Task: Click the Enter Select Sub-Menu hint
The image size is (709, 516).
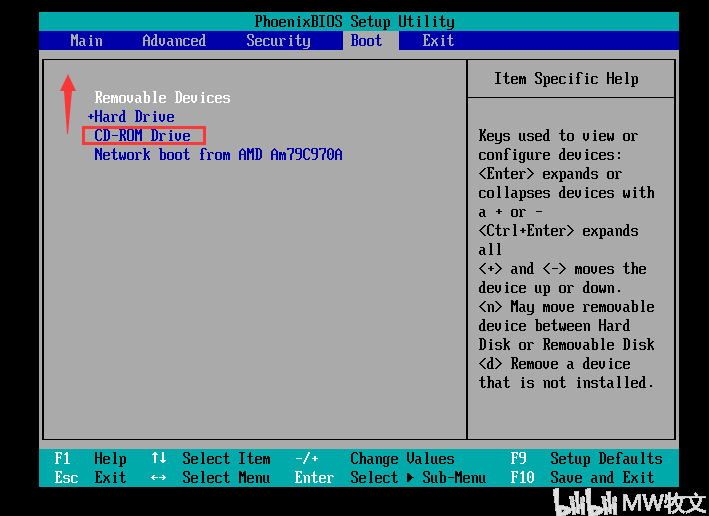Action: point(391,478)
